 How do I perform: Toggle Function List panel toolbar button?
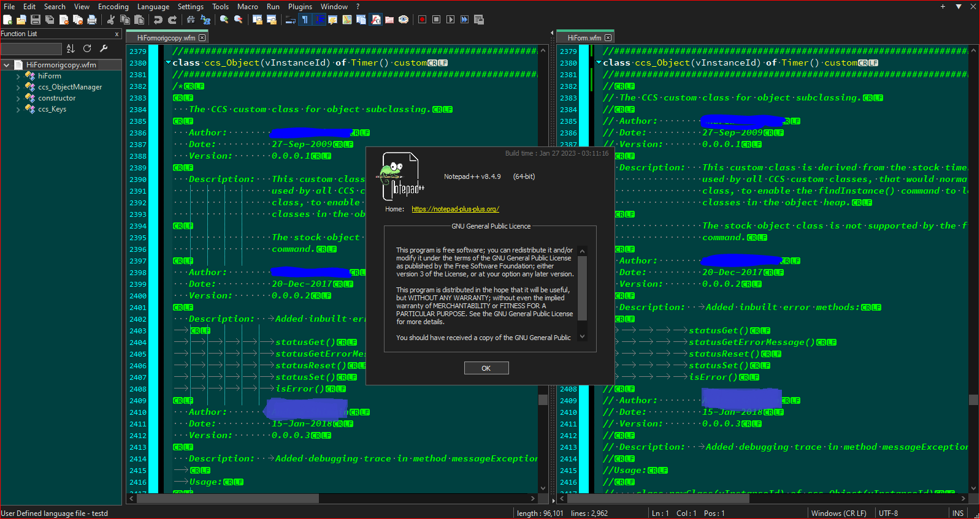pyautogui.click(x=375, y=20)
